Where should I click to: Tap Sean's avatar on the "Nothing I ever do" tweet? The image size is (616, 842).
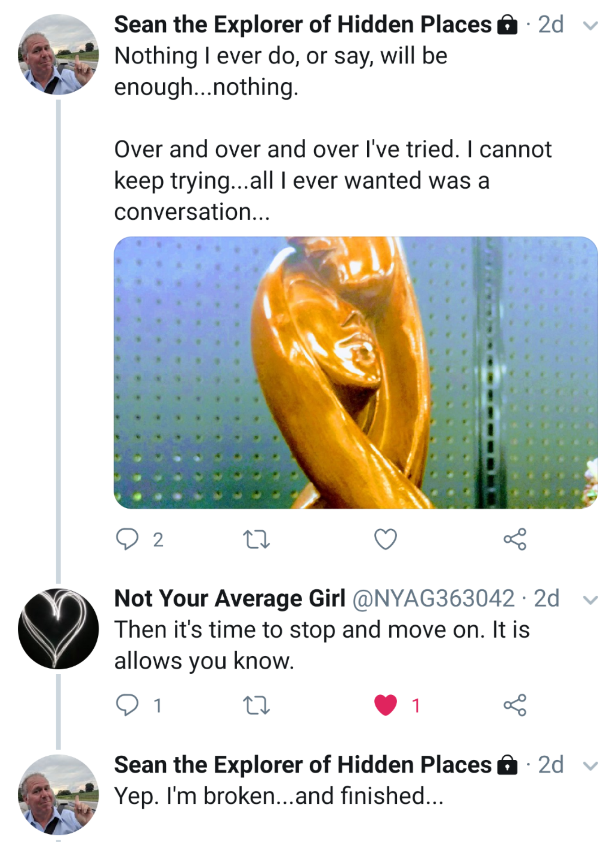click(58, 55)
